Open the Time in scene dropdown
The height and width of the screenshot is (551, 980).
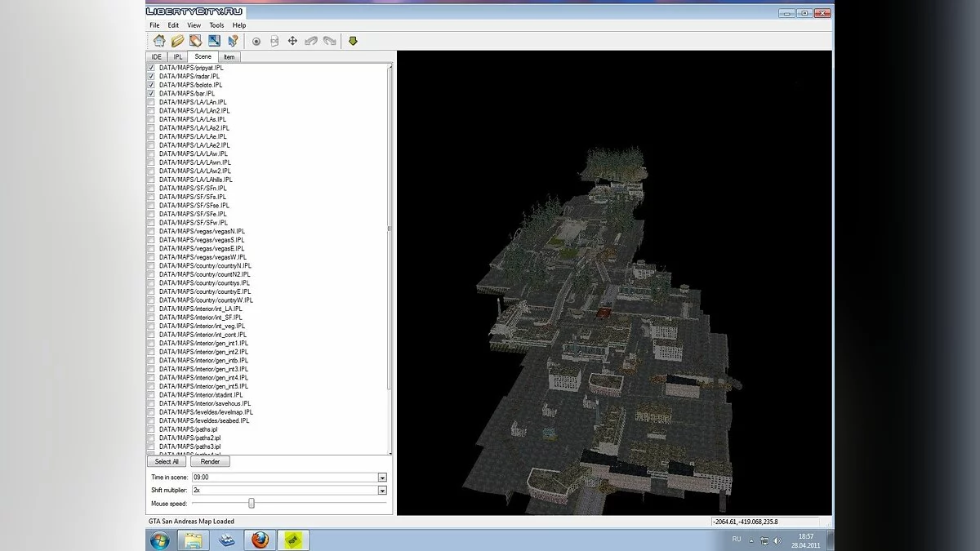[x=381, y=478]
